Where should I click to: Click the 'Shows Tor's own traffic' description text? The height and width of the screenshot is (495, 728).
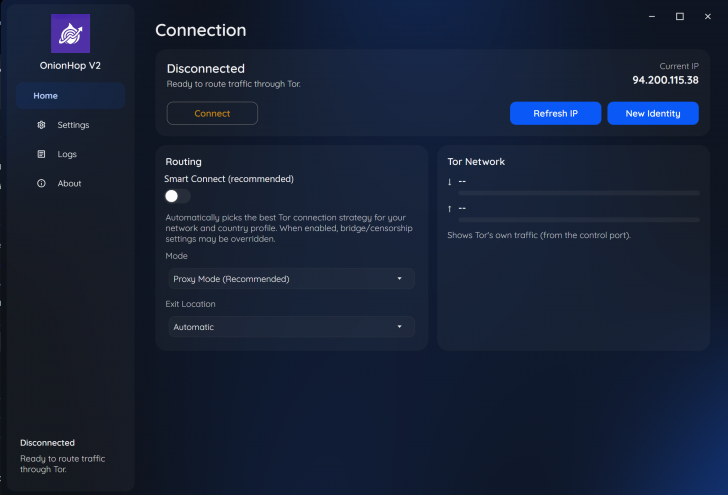tap(539, 235)
